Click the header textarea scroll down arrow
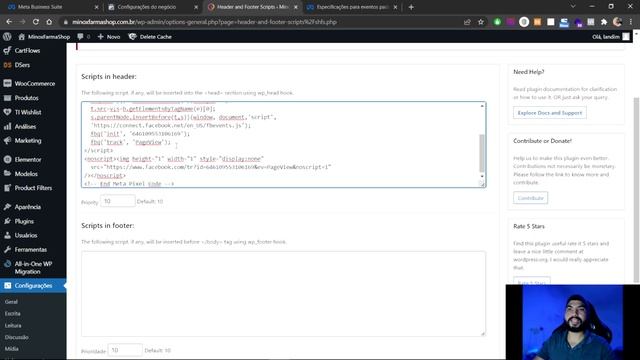Image resolution: width=640 pixels, height=360 pixels. click(482, 176)
